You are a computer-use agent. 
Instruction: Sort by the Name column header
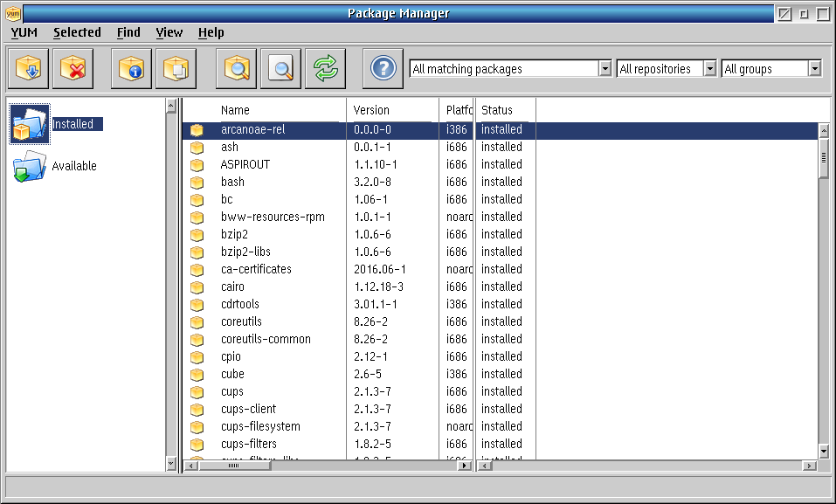235,110
